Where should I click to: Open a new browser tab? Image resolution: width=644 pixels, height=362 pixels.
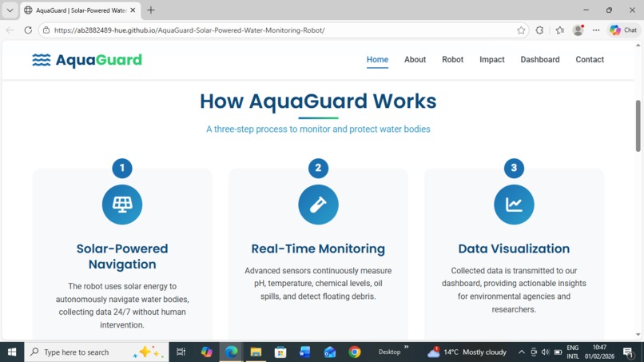[x=151, y=10]
